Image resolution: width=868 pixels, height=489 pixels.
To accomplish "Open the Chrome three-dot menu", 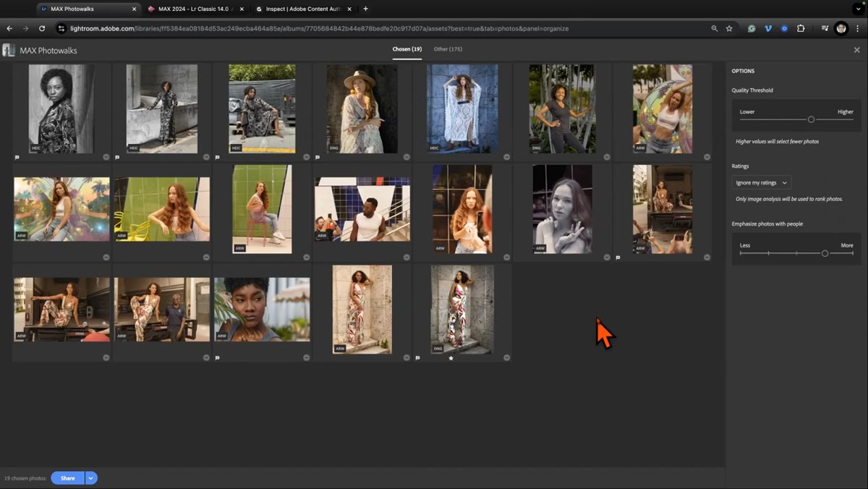I will point(857,28).
